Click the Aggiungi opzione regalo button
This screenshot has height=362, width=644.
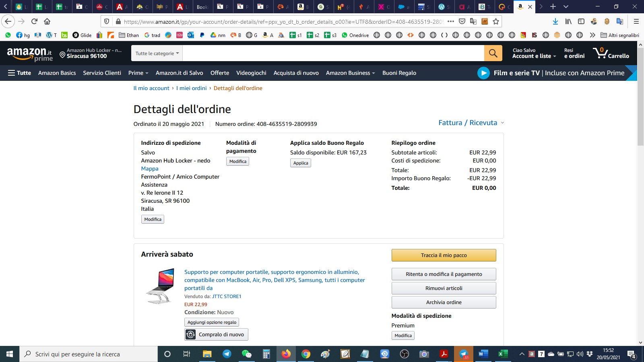tap(212, 322)
